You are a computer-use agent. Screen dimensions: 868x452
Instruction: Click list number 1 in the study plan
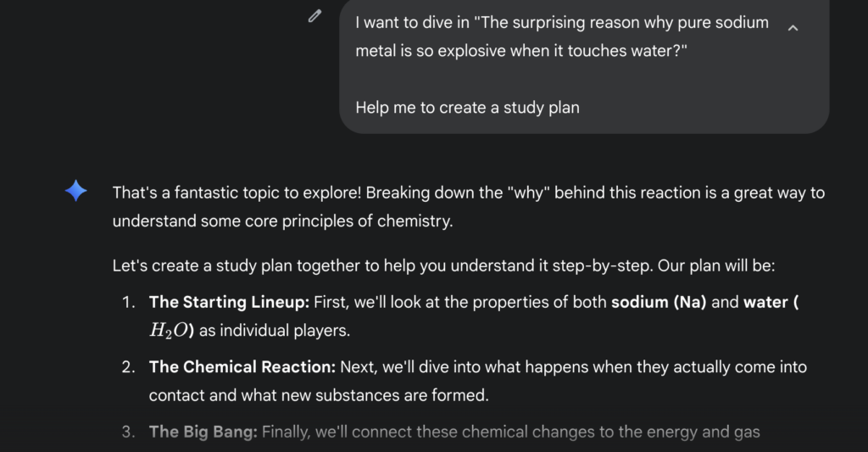pos(128,303)
